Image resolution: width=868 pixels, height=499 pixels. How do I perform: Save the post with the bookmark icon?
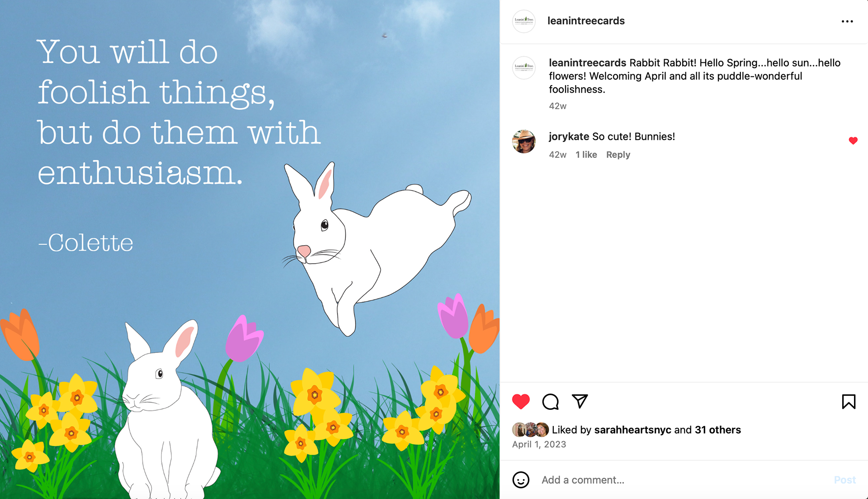click(x=849, y=402)
